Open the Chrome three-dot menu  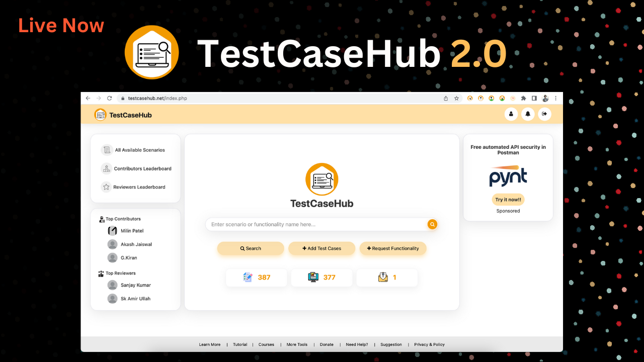click(x=555, y=98)
